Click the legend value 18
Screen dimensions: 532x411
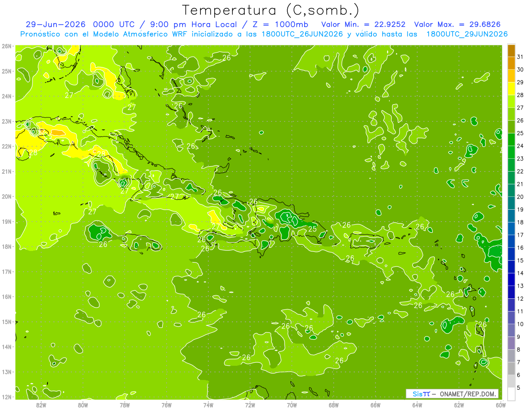point(520,222)
